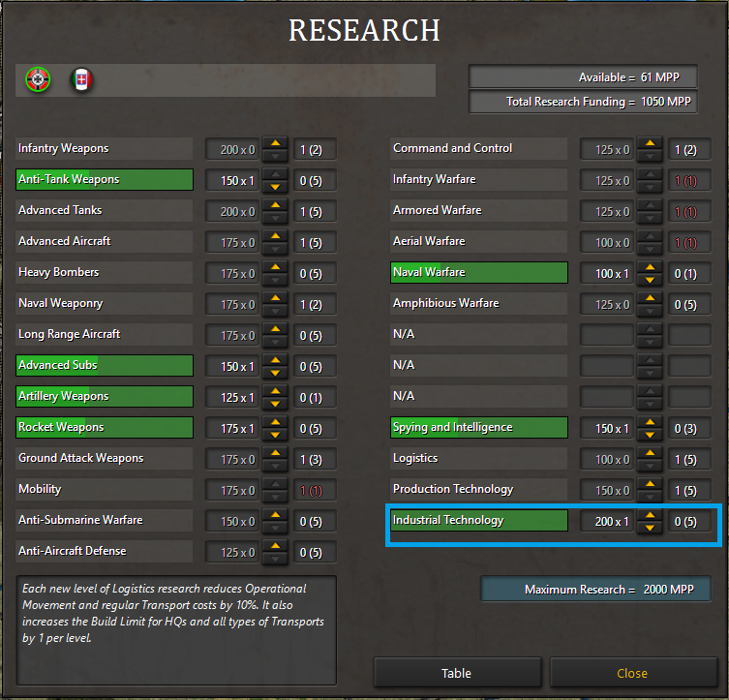Increase Anti-Aircraft Defense research up arrow

[275, 546]
